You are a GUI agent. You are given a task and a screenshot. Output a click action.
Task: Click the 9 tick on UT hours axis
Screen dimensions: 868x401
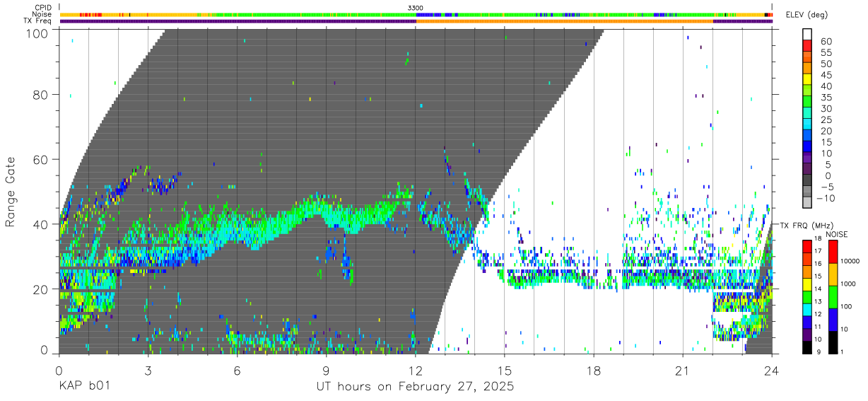coord(326,371)
